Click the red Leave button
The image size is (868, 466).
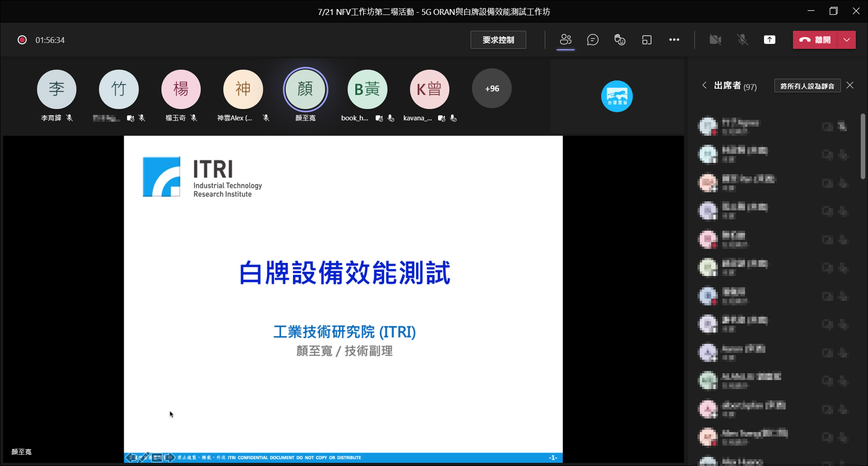(x=816, y=40)
